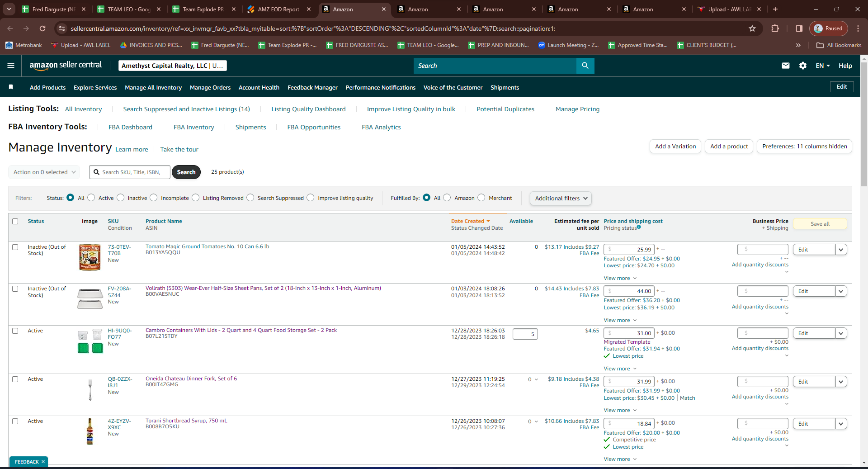Image resolution: width=868 pixels, height=469 pixels.
Task: Click the Pricing status info icon
Action: coord(639,227)
